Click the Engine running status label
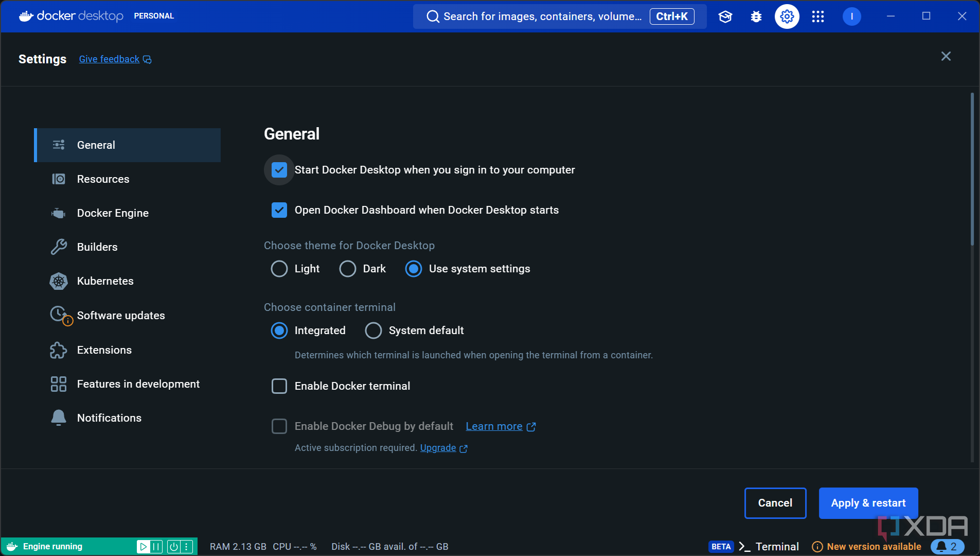This screenshot has height=556, width=980. [52, 547]
